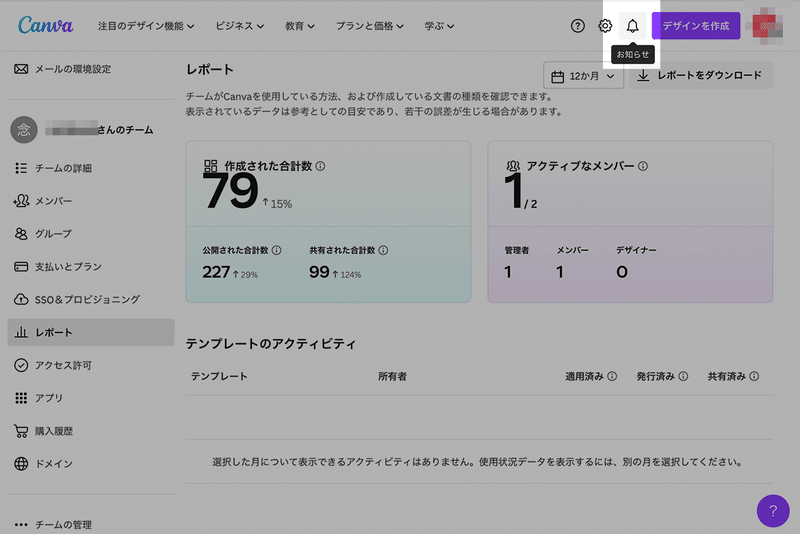
Task: Click info icon next to 発行済み
Action: tap(683, 376)
